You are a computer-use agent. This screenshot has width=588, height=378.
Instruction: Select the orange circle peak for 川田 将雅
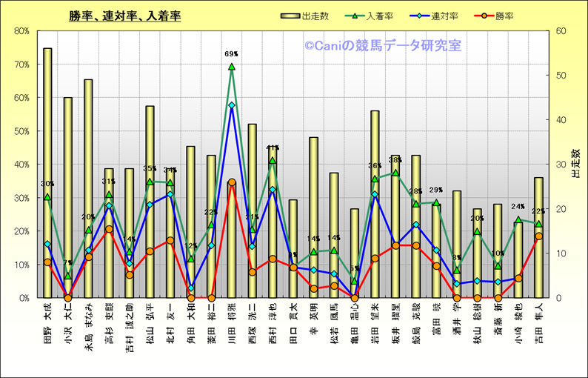(232, 182)
